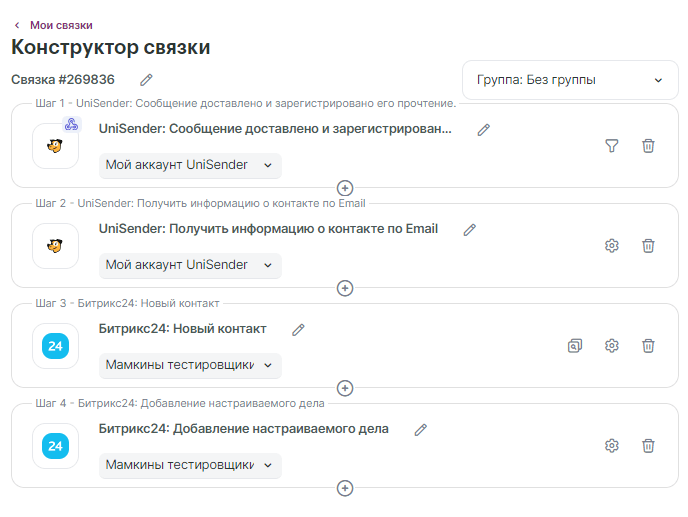
Task: Click the Шаг 1 legend label
Action: tap(246, 104)
